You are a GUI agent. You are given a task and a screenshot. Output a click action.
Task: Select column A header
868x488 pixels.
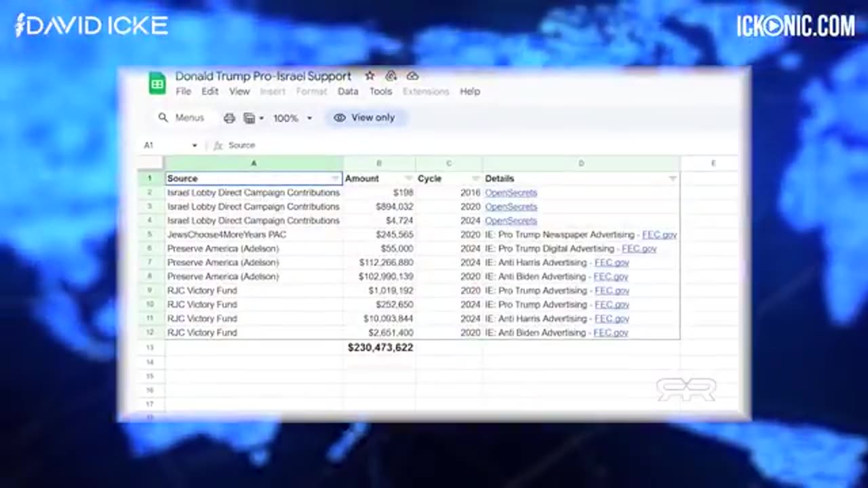pos(254,163)
